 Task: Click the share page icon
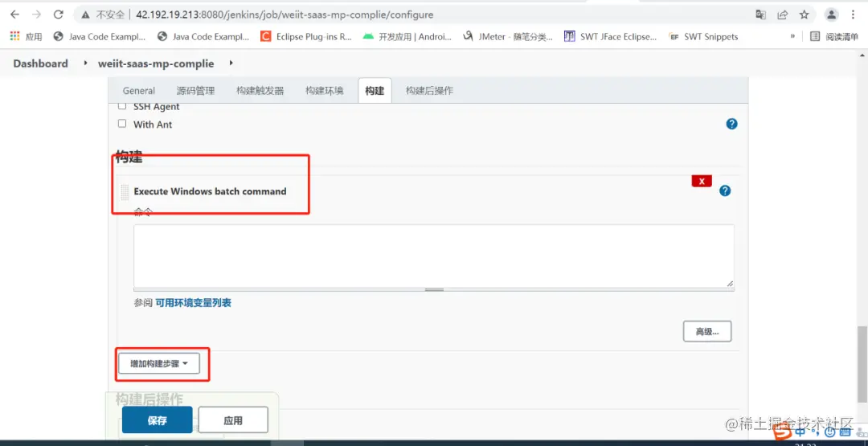[783, 15]
